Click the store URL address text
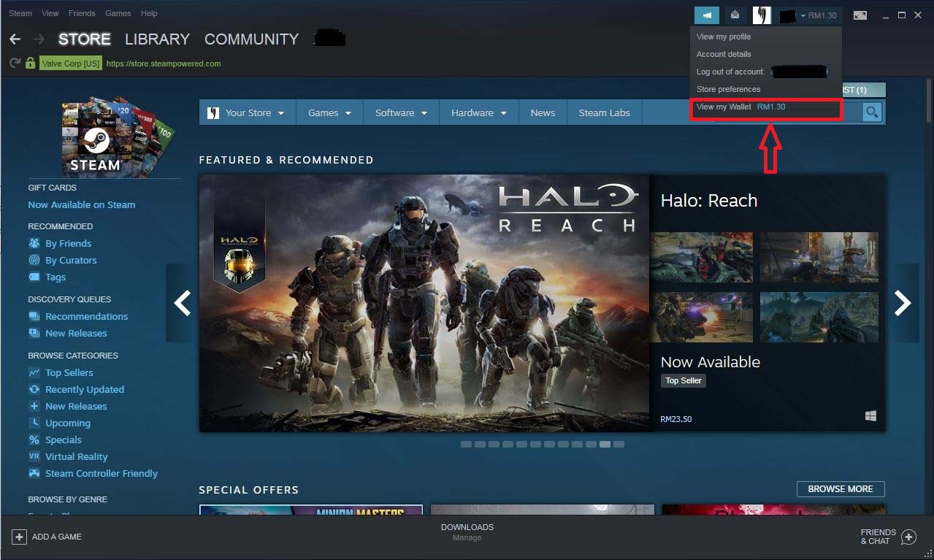Image resolution: width=934 pixels, height=560 pixels. click(x=164, y=64)
